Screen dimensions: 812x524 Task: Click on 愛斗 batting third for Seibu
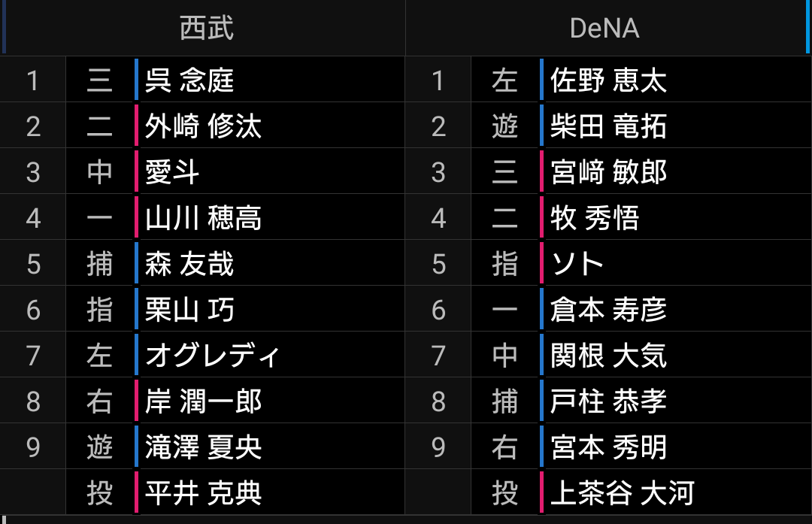pos(173,172)
